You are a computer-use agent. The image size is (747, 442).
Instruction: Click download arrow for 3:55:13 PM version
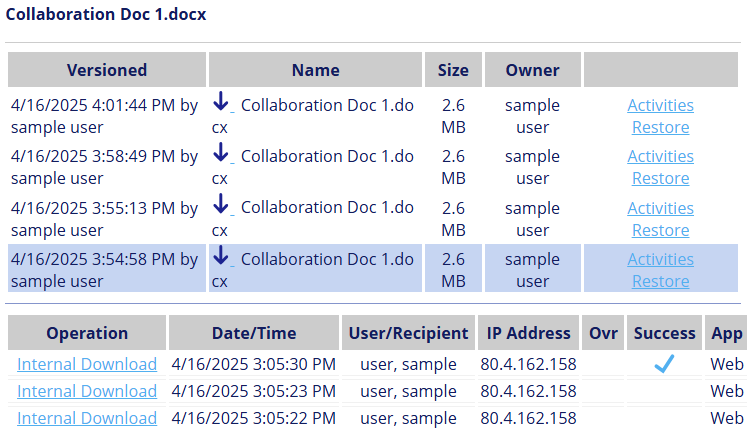(222, 205)
